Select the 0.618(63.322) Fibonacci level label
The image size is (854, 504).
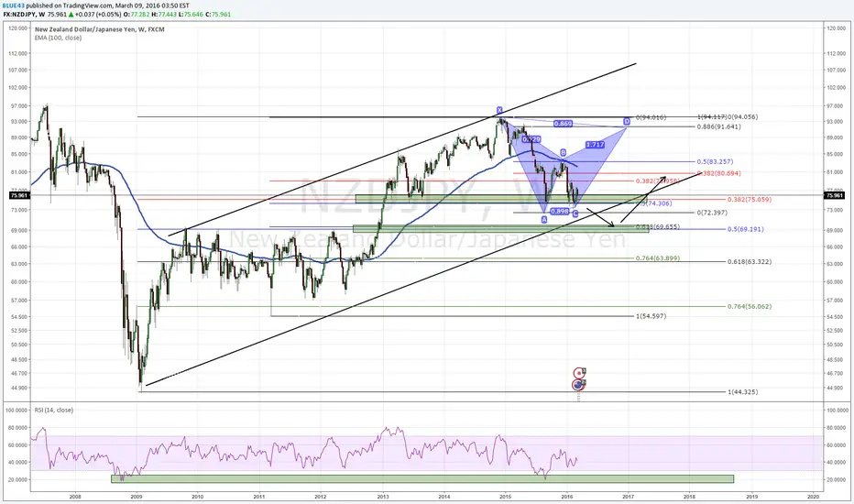[x=750, y=261]
